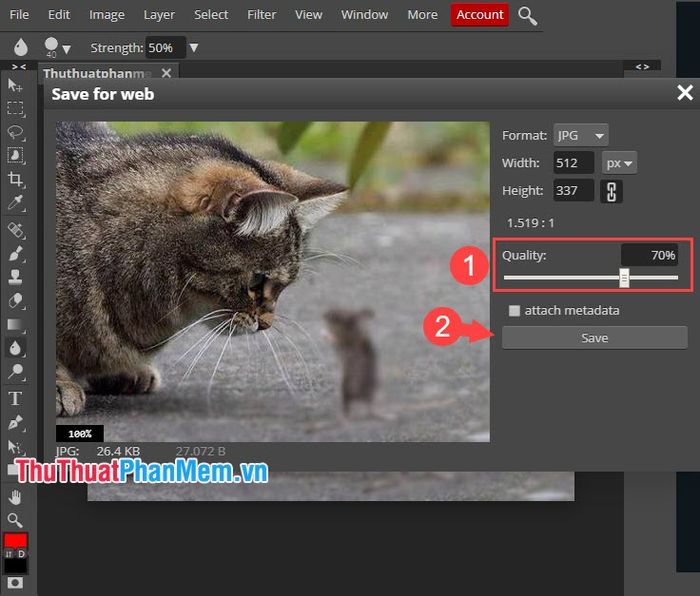
Task: Select the Type tool
Action: [x=15, y=398]
